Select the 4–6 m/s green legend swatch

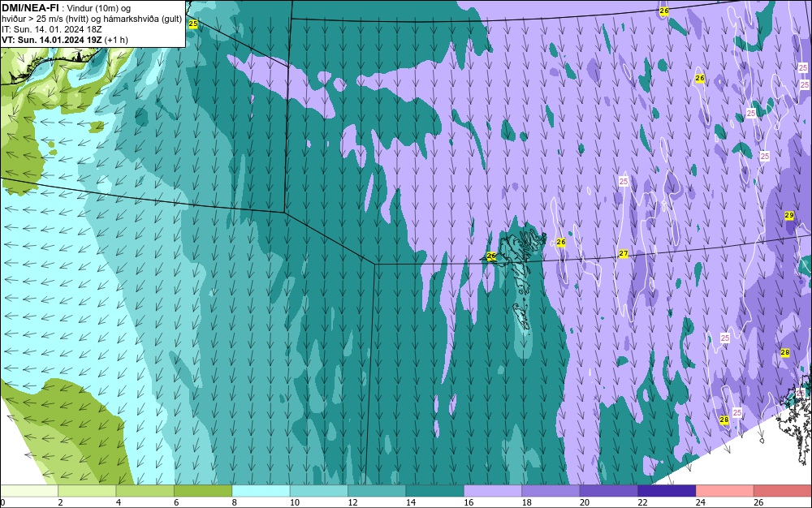(x=145, y=491)
